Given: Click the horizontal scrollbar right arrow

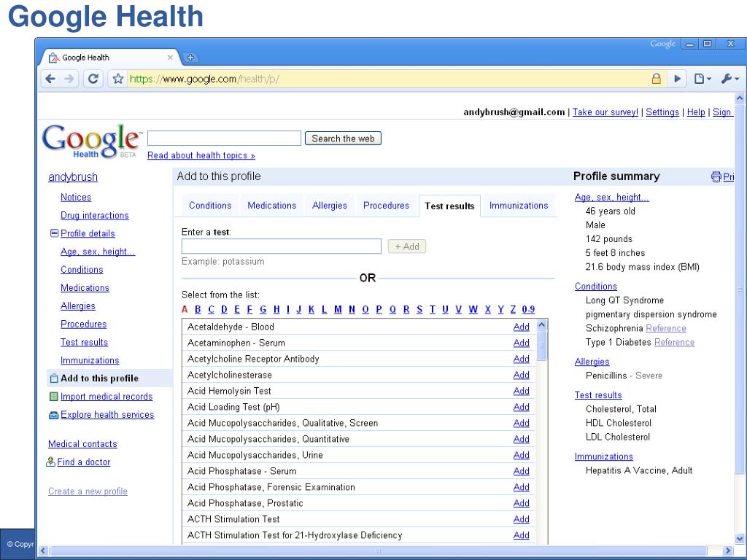Looking at the screenshot, I should (727, 551).
